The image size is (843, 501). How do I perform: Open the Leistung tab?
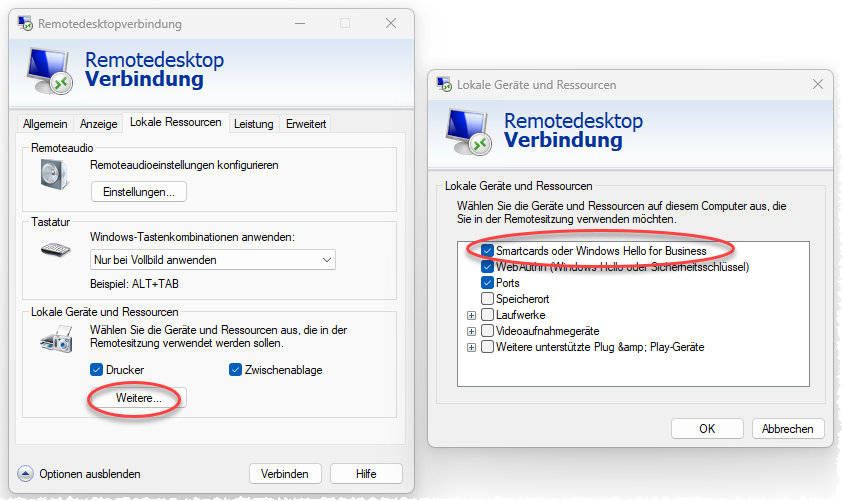pyautogui.click(x=254, y=124)
